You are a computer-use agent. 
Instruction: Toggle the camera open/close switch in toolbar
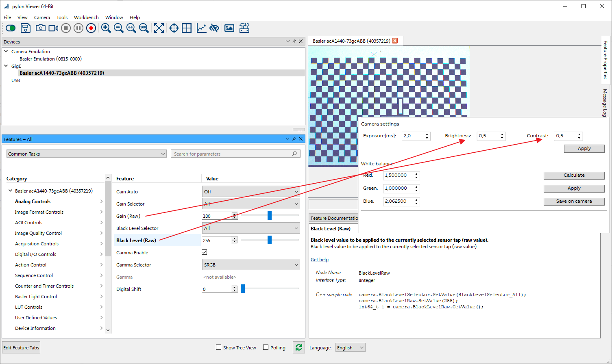tap(11, 28)
